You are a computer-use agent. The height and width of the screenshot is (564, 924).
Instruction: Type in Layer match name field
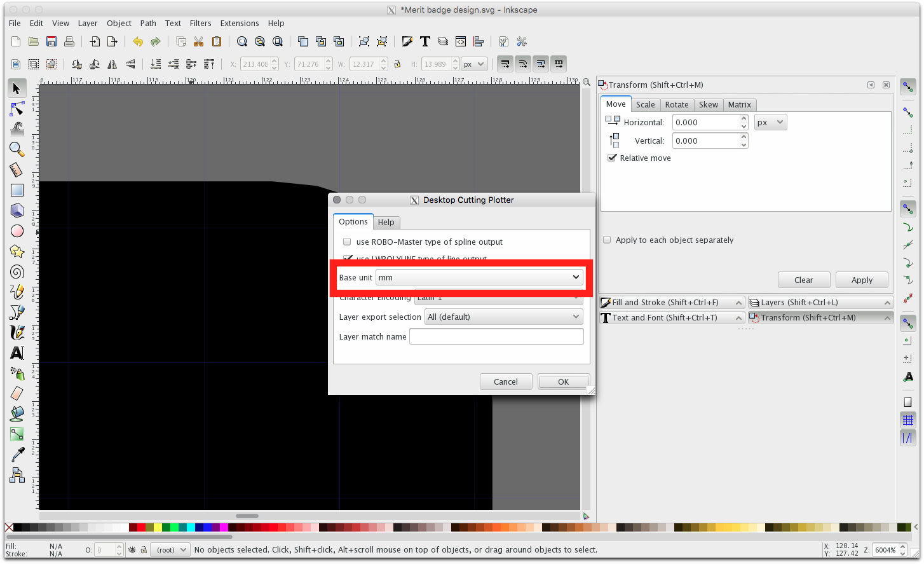pos(496,336)
